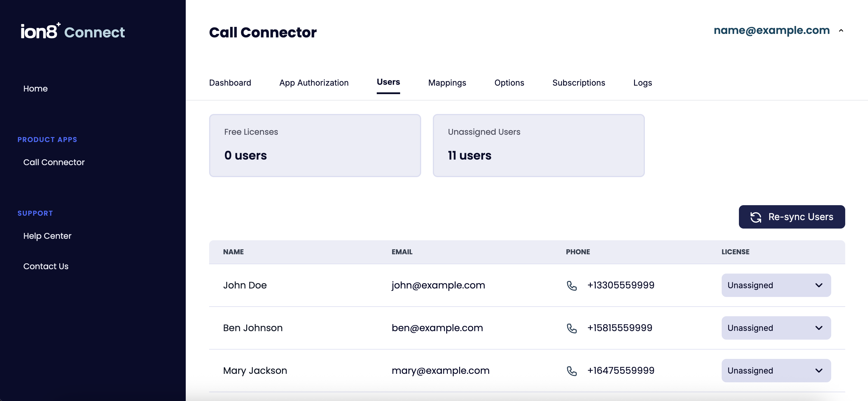Go to Home in sidebar
Image resolution: width=868 pixels, height=401 pixels.
coord(35,89)
